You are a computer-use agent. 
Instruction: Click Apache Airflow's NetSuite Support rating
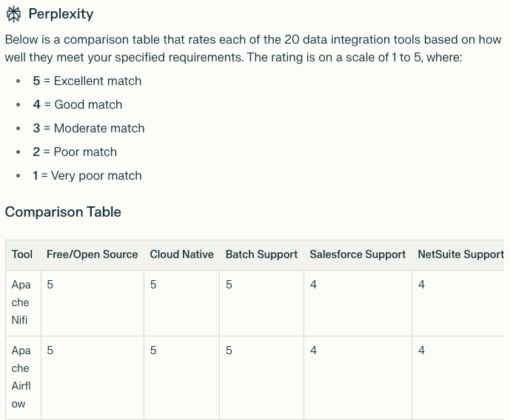[421, 350]
